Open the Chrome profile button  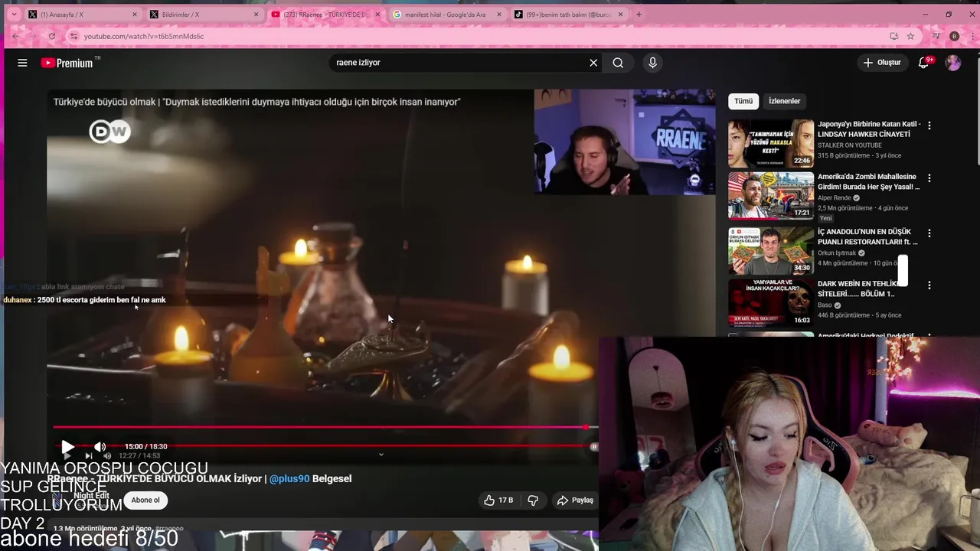954,36
